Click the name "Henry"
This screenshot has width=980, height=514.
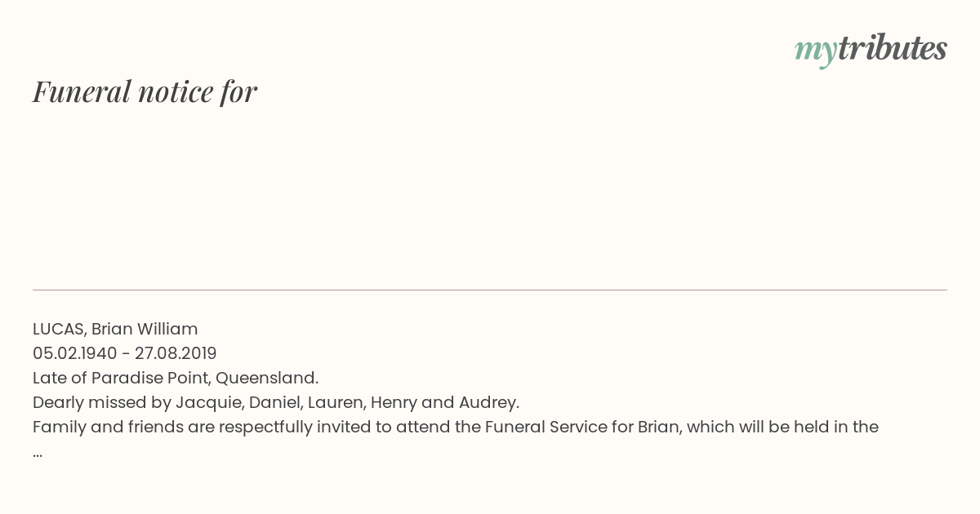394,402
